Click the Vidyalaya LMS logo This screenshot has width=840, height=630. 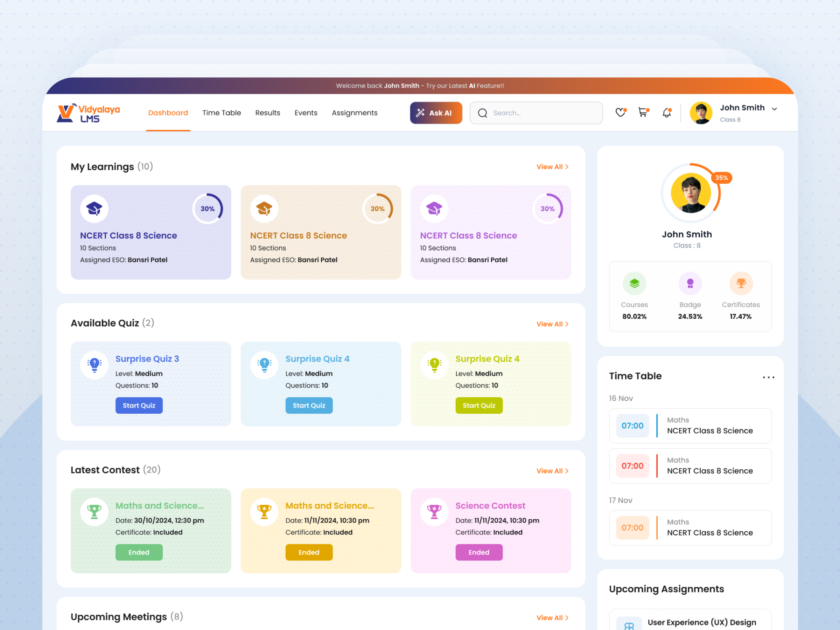pos(88,112)
